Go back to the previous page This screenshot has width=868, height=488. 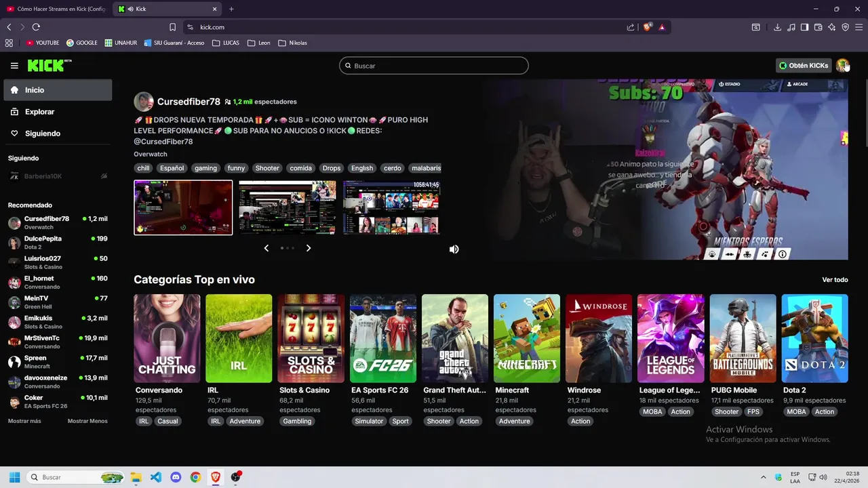(x=9, y=27)
